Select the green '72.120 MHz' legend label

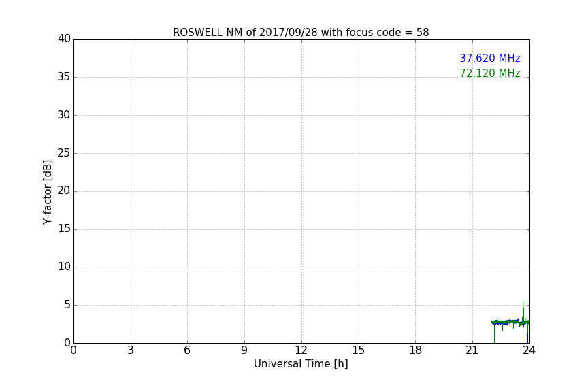[490, 73]
